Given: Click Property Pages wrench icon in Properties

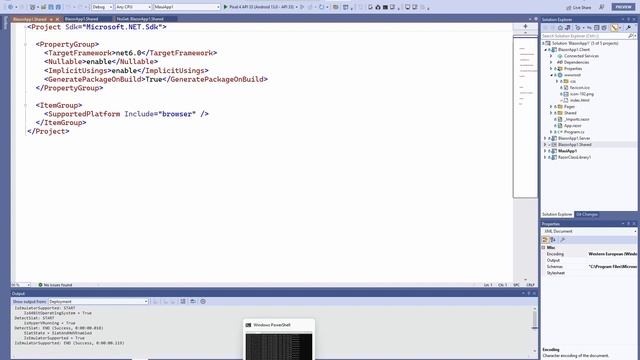Looking at the screenshot, I should coord(563,240).
